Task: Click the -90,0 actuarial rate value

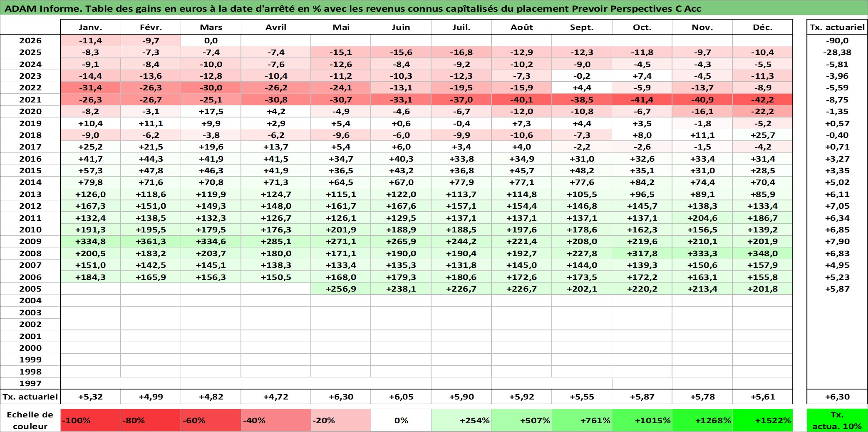Action: (x=837, y=40)
